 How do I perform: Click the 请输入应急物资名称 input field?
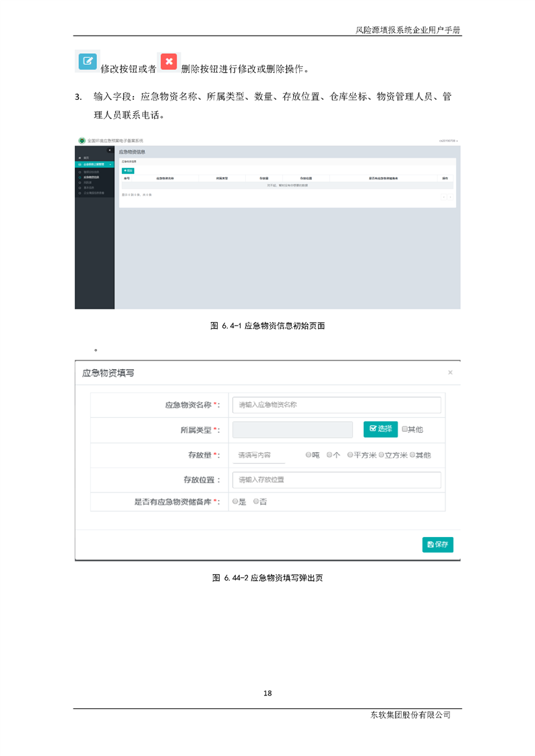[336, 405]
